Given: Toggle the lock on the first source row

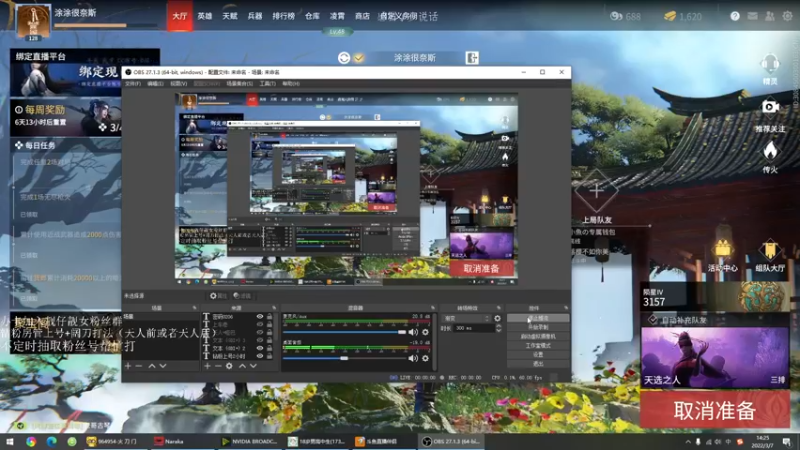Looking at the screenshot, I should point(269,317).
